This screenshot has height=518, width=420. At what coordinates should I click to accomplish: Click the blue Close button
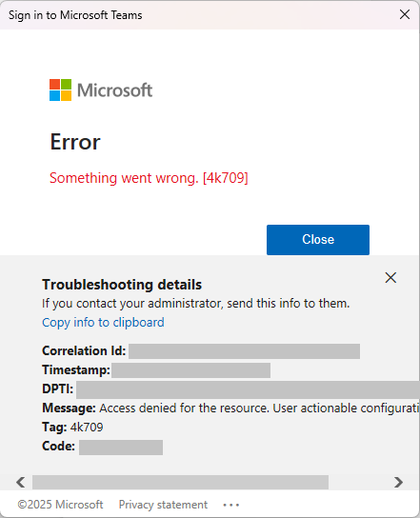tap(318, 240)
